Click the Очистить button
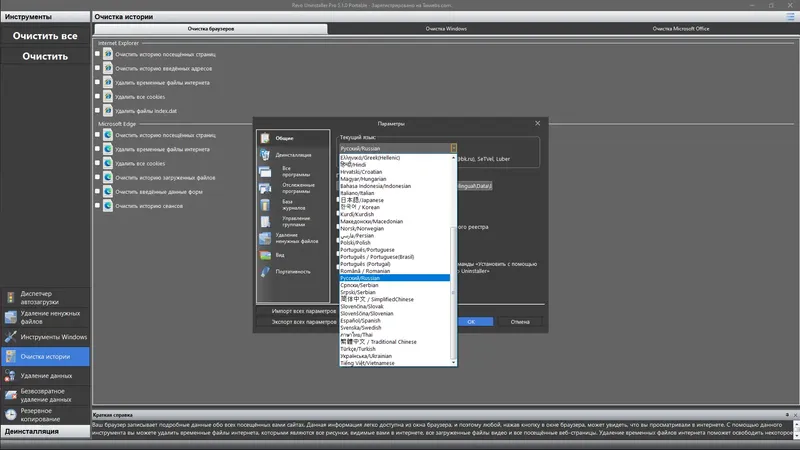The image size is (800, 450). (45, 57)
